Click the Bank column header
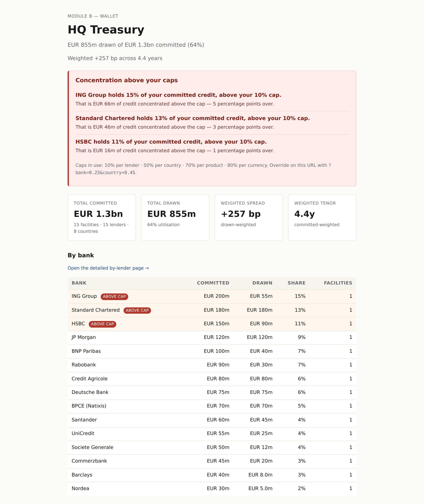The height and width of the screenshot is (504, 424). (79, 283)
